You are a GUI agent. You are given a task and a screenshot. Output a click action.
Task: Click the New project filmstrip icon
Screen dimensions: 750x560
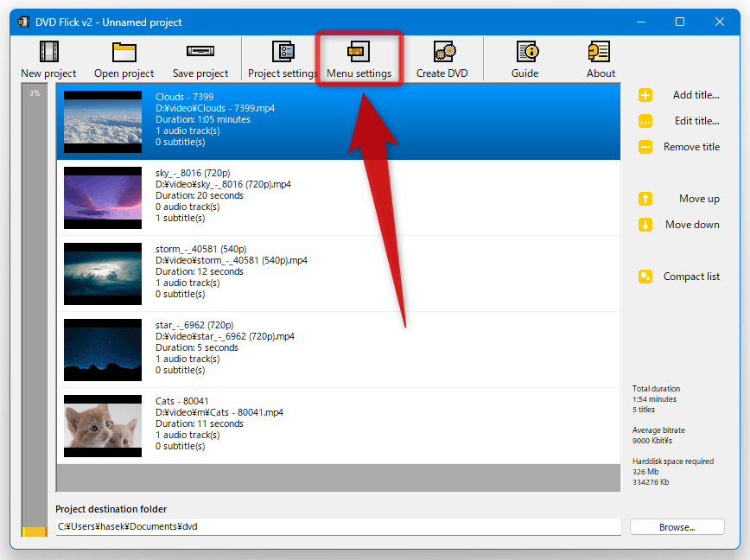pos(48,52)
